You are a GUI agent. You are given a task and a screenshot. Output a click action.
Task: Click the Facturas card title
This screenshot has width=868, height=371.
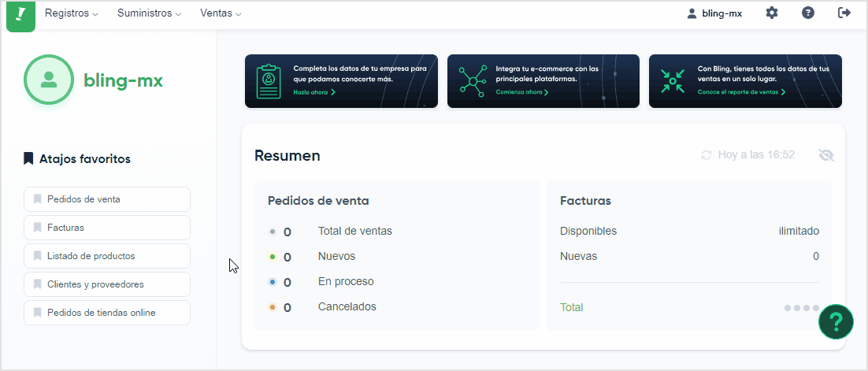click(585, 201)
